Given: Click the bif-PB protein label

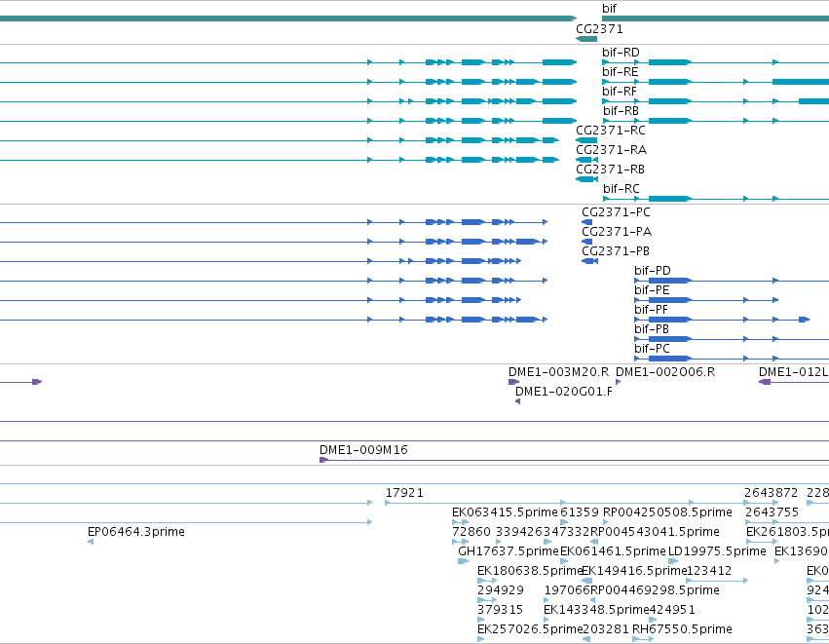Looking at the screenshot, I should tap(652, 329).
